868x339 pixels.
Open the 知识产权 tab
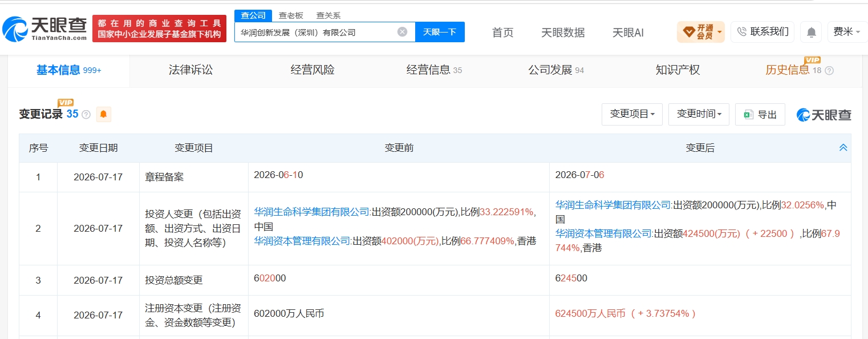(x=678, y=70)
